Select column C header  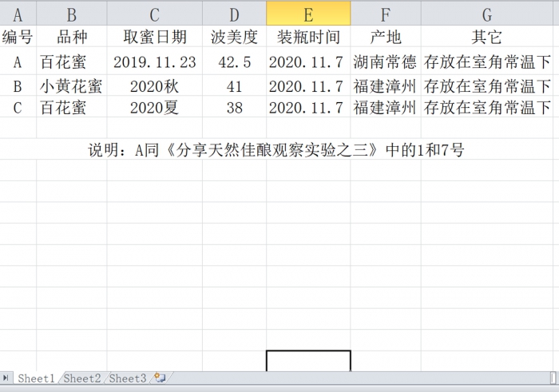[154, 14]
